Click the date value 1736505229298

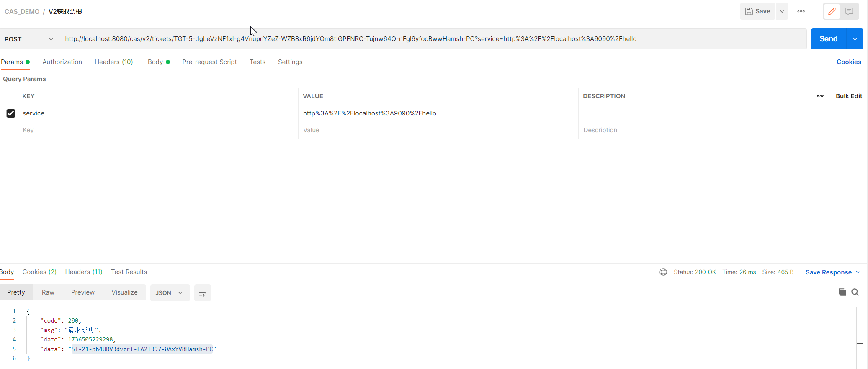point(90,339)
